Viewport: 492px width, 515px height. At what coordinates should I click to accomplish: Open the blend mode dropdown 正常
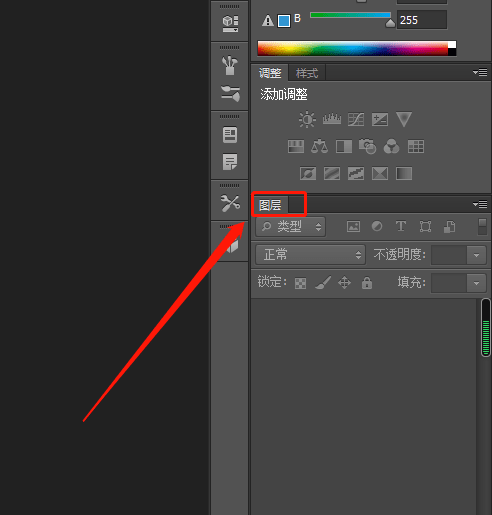(310, 255)
